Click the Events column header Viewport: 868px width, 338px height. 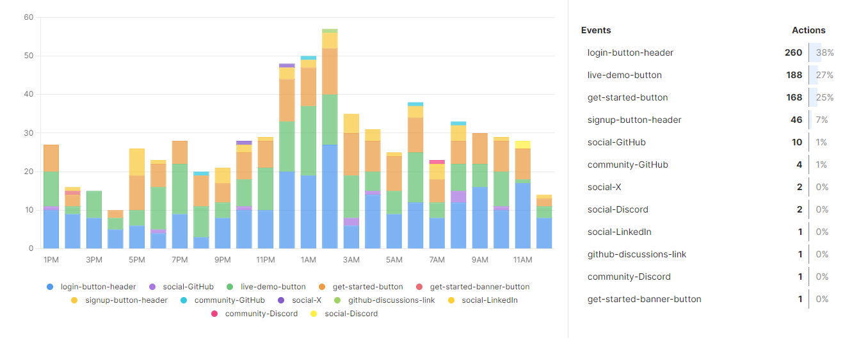[x=595, y=30]
